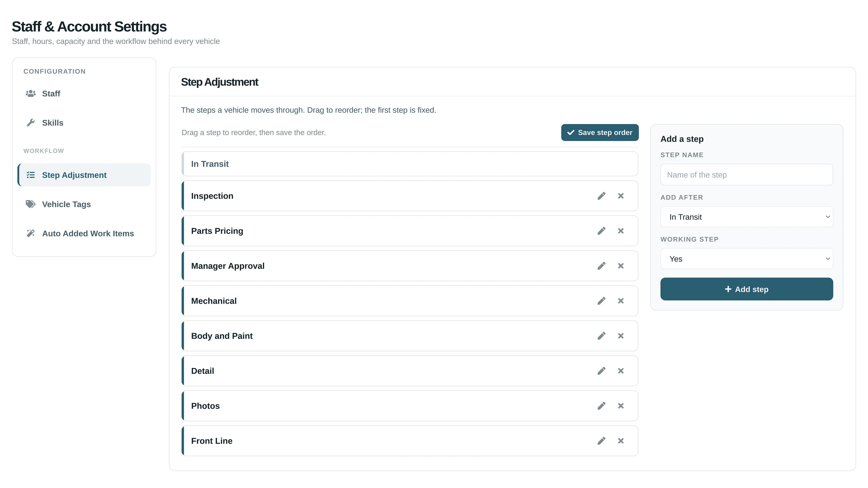
Task: Click the Add a step heading
Action: coord(682,139)
